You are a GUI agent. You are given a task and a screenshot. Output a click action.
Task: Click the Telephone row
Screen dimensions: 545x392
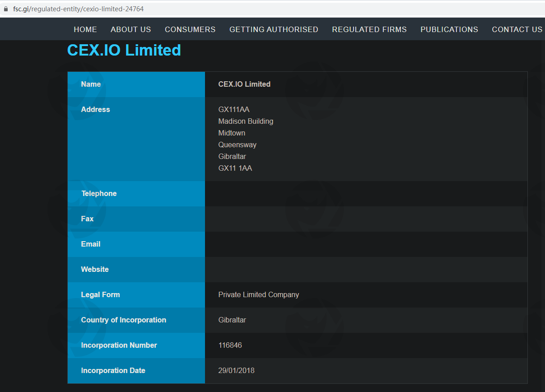click(99, 193)
